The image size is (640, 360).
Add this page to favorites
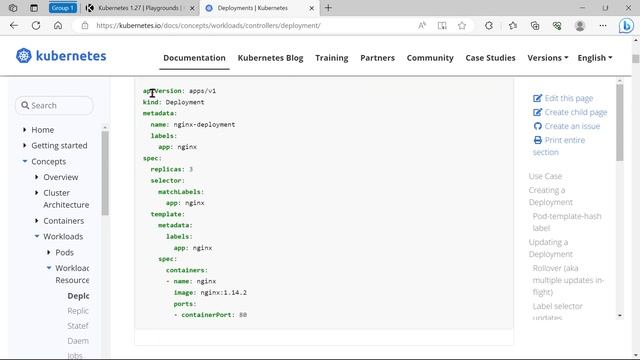[x=462, y=25]
